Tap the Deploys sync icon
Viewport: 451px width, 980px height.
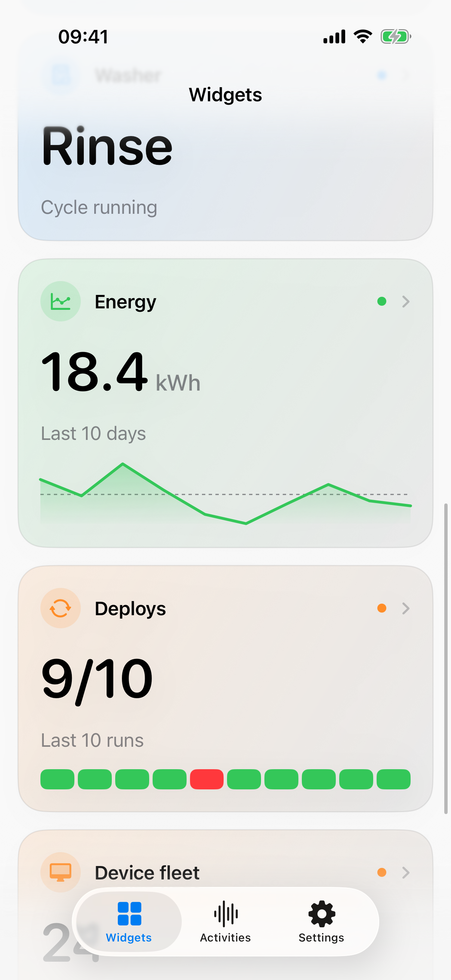click(61, 608)
